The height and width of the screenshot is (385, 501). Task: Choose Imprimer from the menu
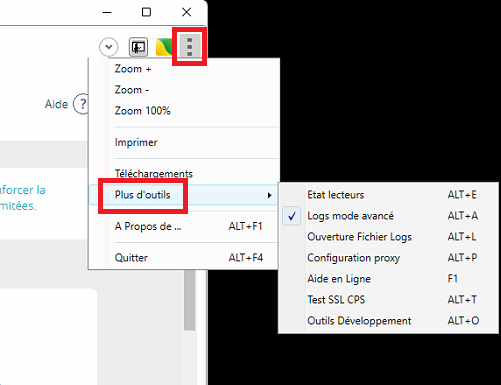(x=184, y=143)
